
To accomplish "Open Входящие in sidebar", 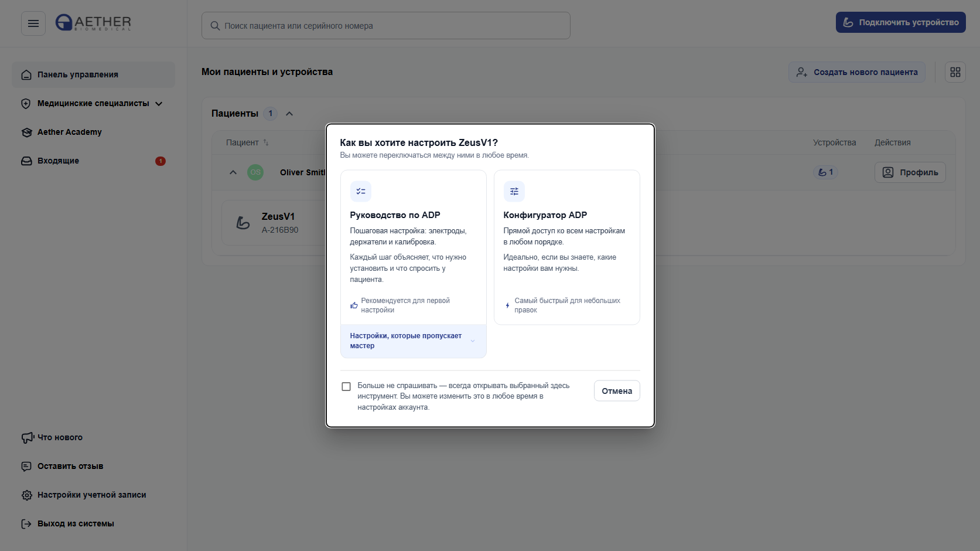I will pos(94,161).
